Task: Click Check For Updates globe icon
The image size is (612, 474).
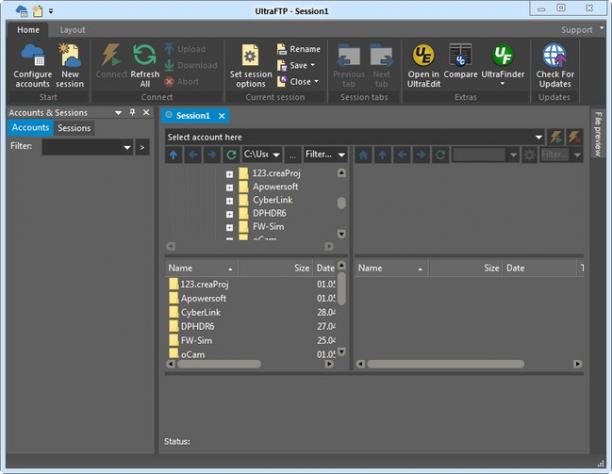Action: pos(554,55)
